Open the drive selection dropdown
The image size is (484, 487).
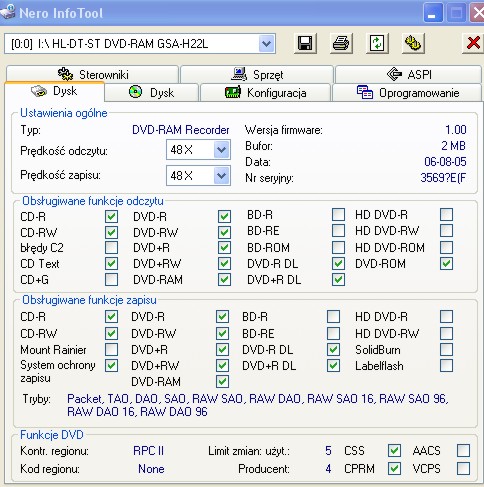(x=266, y=44)
